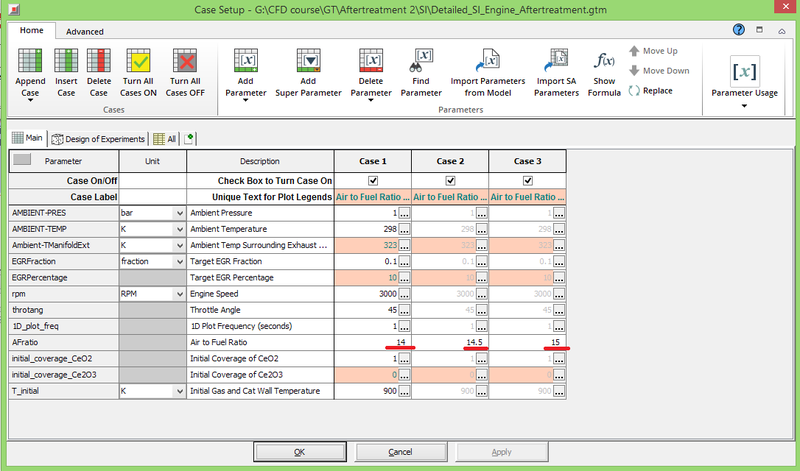Uncheck the Case 1 on/off checkbox
This screenshot has width=800, height=471.
[x=373, y=180]
